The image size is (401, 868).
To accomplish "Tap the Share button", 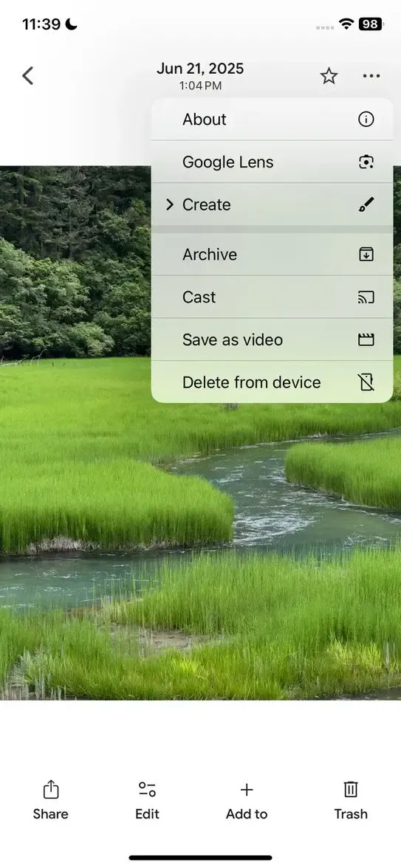I will 50,800.
